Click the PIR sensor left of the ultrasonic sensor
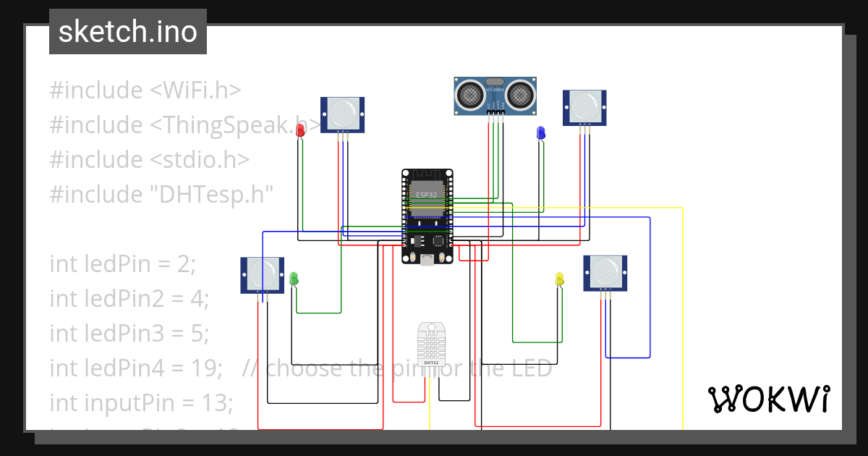Image resolution: width=868 pixels, height=456 pixels. click(342, 114)
